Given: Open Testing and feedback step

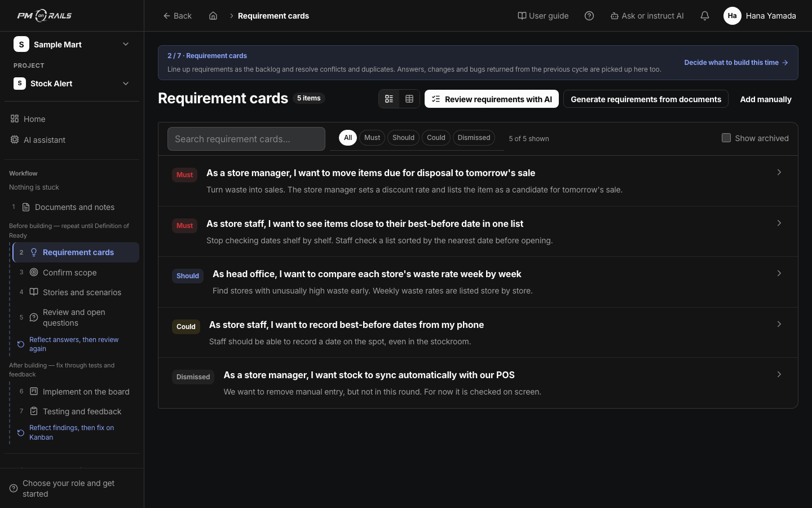Looking at the screenshot, I should (76, 411).
